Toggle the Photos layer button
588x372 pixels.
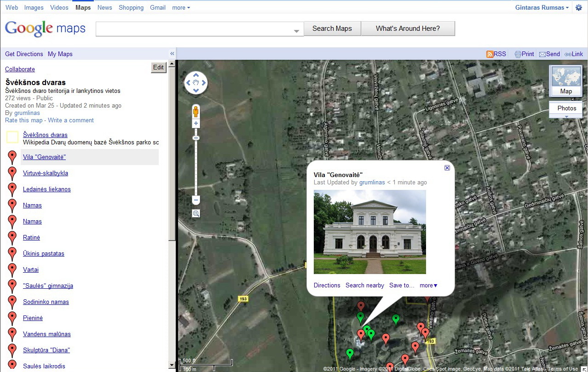tap(566, 109)
